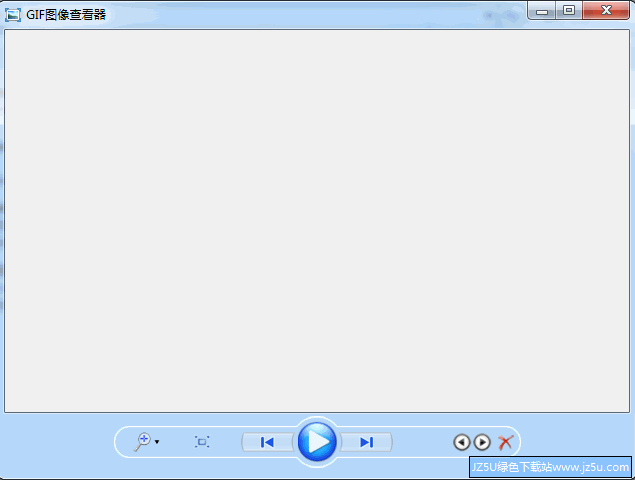Click the fit-to-window actual size icon
The width and height of the screenshot is (635, 481).
pos(202,442)
